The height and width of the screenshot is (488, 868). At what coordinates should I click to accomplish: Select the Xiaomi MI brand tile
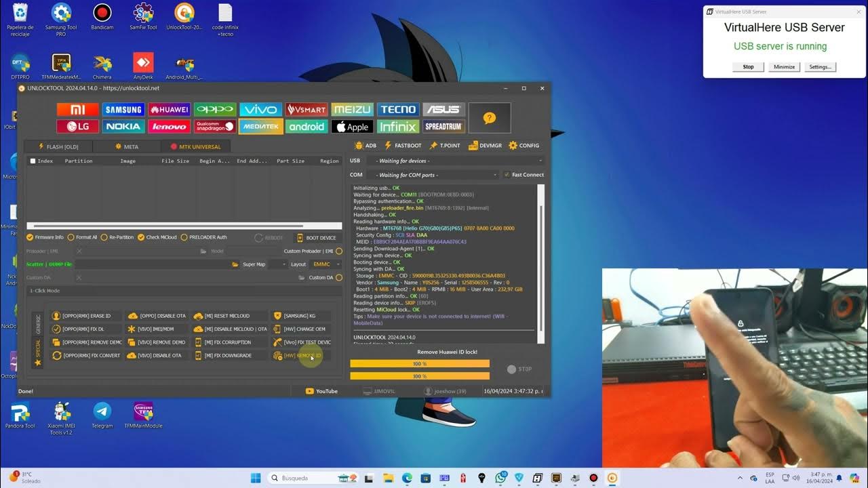[78, 110]
